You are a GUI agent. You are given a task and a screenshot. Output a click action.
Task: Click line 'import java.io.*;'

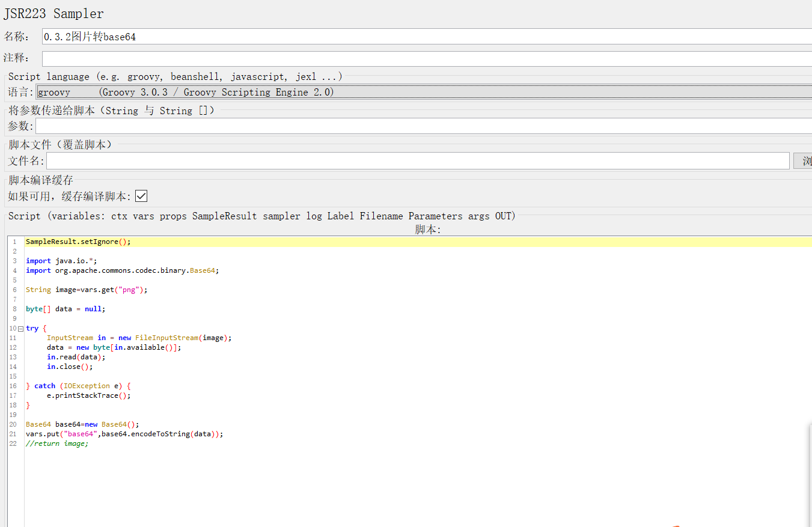coord(61,261)
